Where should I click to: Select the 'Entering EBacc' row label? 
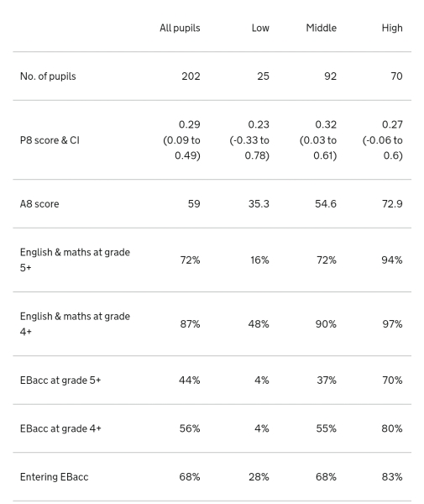click(54, 476)
